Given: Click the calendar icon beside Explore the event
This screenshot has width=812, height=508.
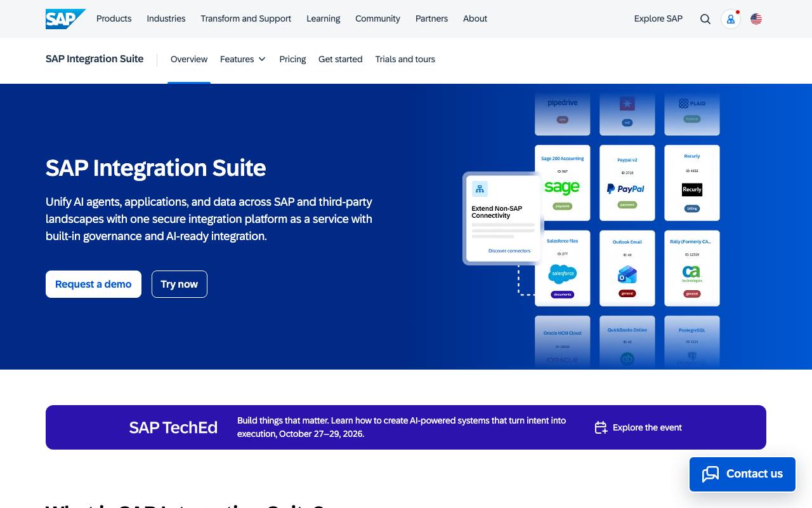Looking at the screenshot, I should pyautogui.click(x=601, y=428).
